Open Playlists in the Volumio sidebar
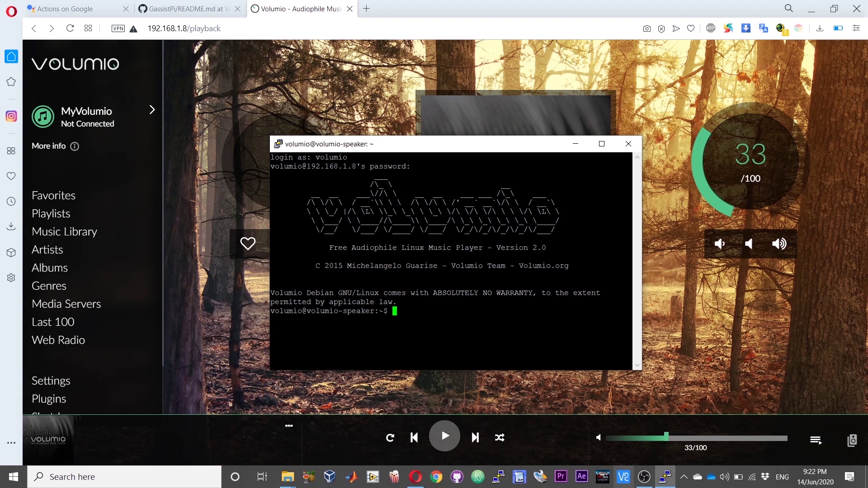This screenshot has height=488, width=868. click(51, 213)
